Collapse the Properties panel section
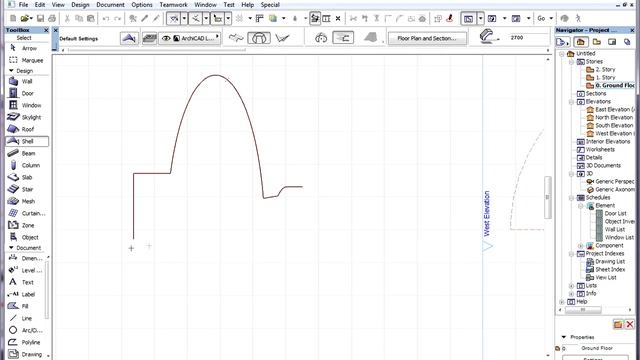640x360 pixels. tap(564, 337)
